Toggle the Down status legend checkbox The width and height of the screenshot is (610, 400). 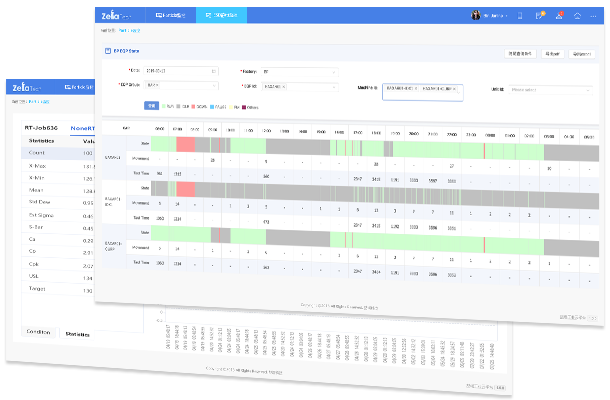click(x=195, y=104)
